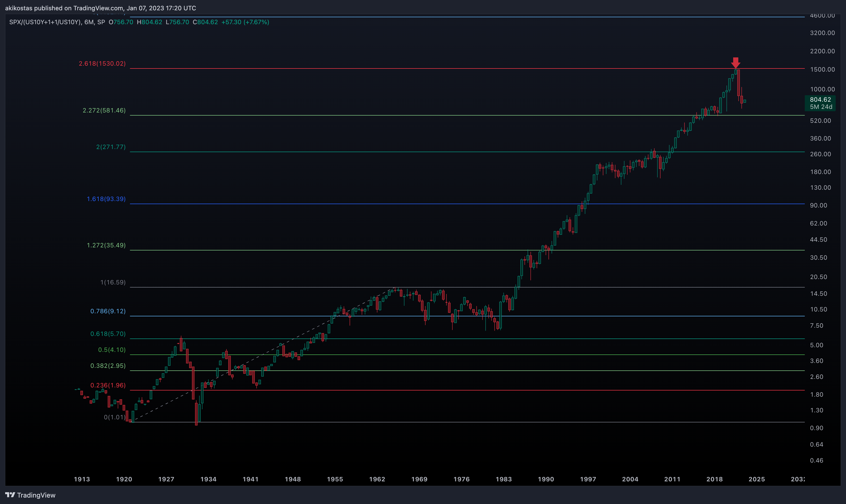The width and height of the screenshot is (846, 504).
Task: Click the 7.50 price scale value
Action: [816, 326]
